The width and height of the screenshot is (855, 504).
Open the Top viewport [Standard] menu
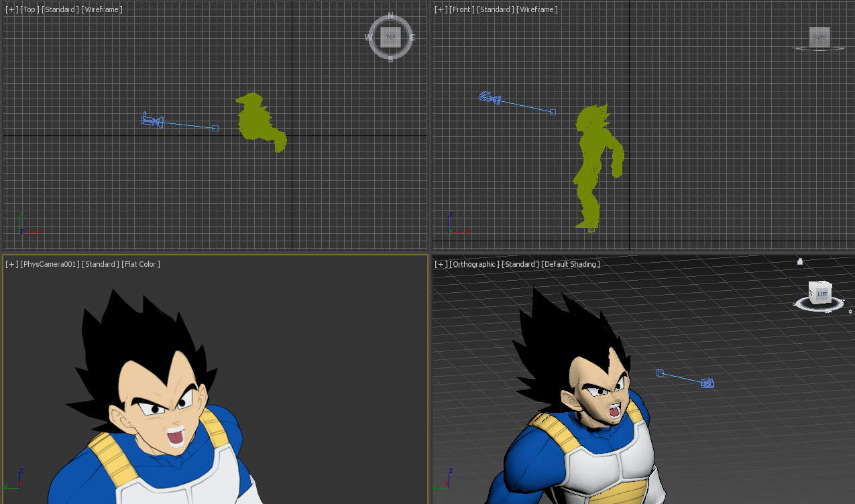(60, 9)
